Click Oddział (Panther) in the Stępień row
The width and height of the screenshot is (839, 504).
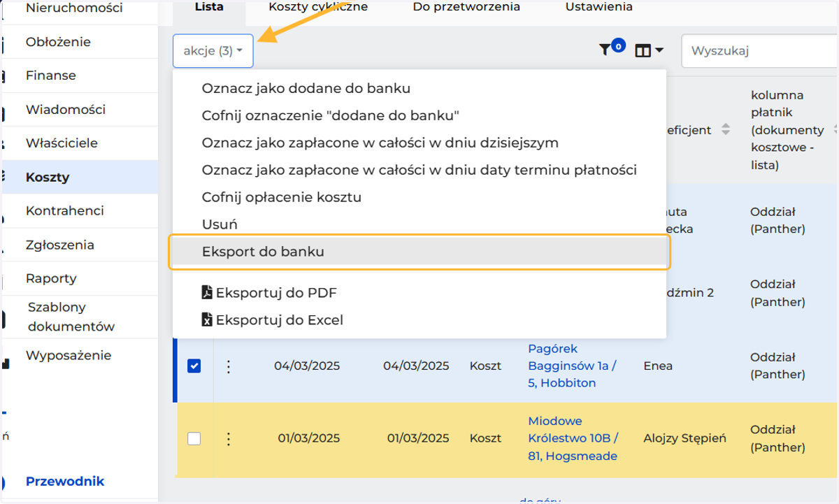(x=777, y=438)
